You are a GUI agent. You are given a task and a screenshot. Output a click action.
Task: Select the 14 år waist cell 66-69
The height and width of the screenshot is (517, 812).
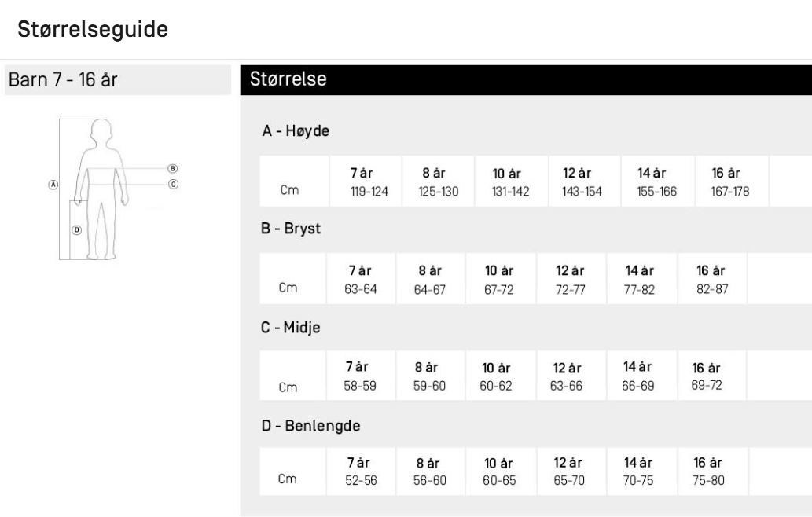pyautogui.click(x=641, y=376)
